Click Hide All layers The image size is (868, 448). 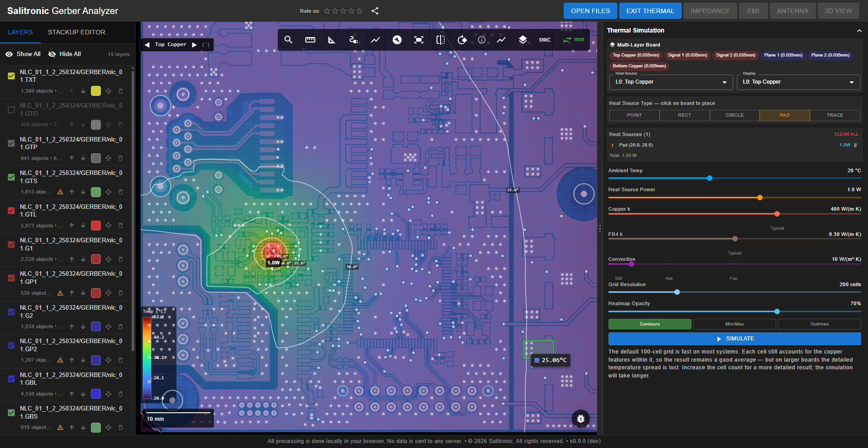point(65,54)
